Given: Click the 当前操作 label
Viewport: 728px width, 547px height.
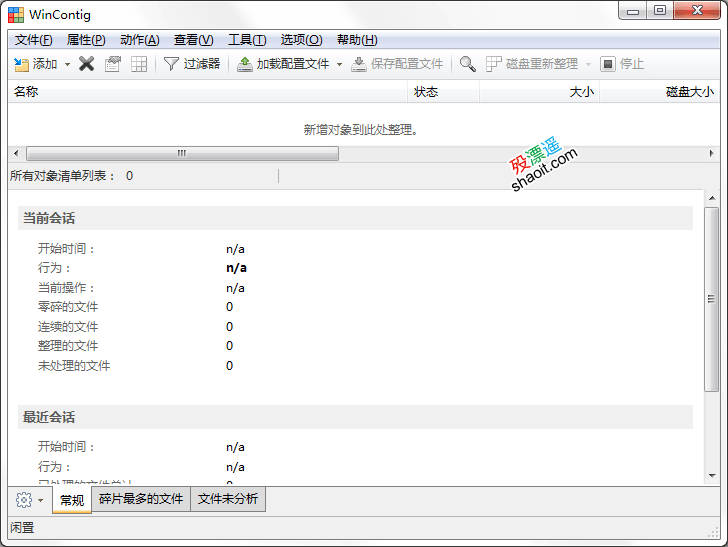Looking at the screenshot, I should point(66,288).
